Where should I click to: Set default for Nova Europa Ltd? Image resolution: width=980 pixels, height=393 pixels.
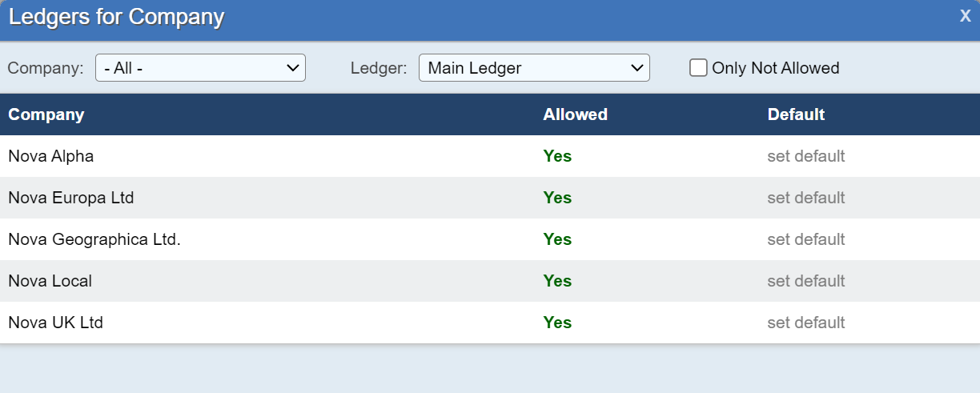pos(805,198)
